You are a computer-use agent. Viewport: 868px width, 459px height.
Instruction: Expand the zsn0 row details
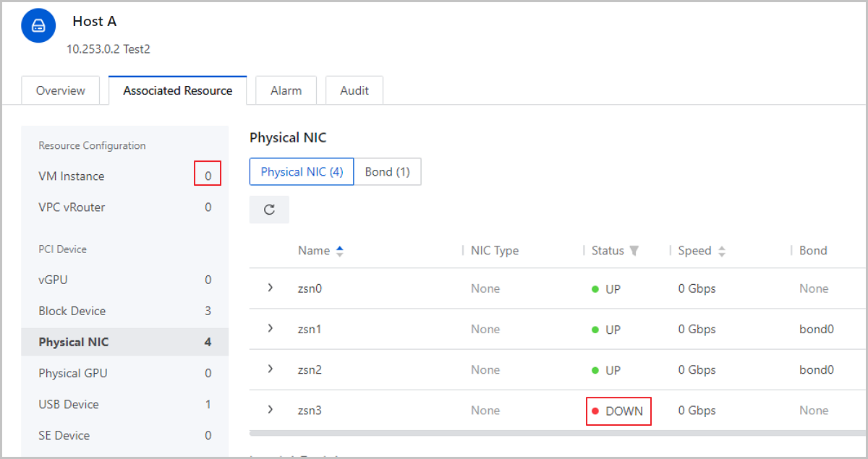(271, 288)
